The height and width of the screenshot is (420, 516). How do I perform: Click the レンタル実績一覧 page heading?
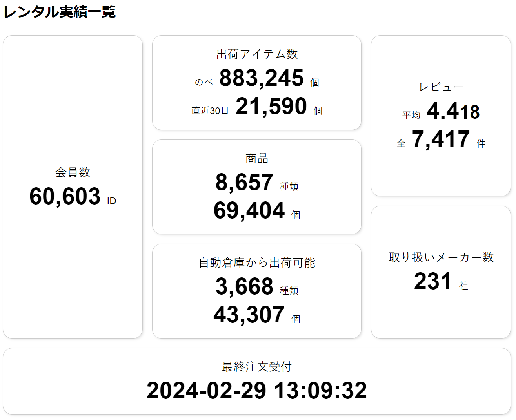[60, 12]
